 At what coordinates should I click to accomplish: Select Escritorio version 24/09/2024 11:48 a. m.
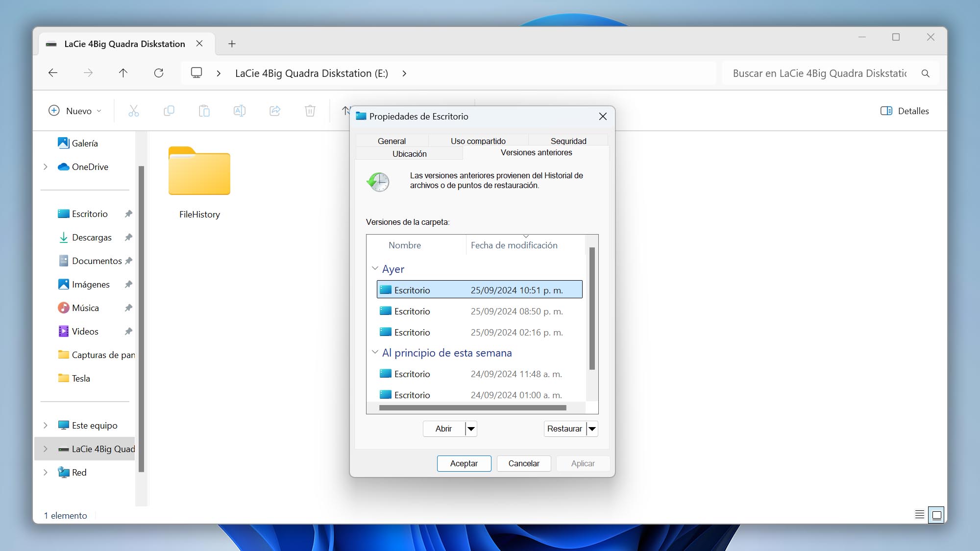479,374
